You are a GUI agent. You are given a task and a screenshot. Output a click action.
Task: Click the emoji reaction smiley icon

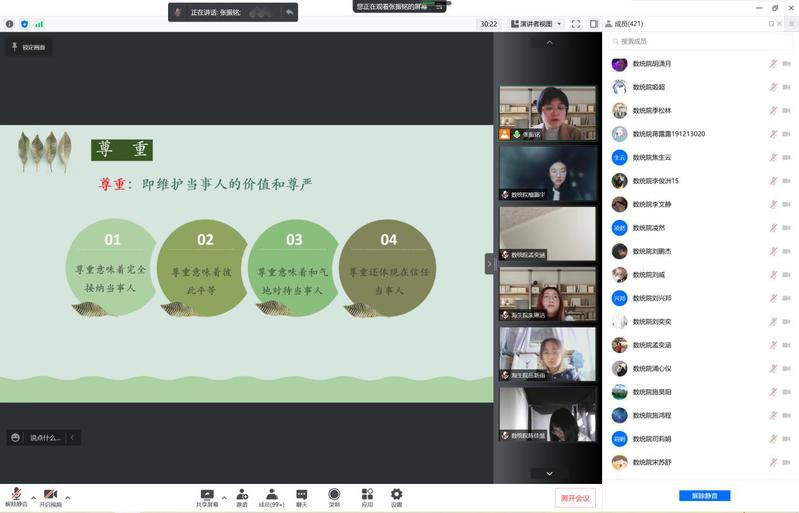click(15, 438)
